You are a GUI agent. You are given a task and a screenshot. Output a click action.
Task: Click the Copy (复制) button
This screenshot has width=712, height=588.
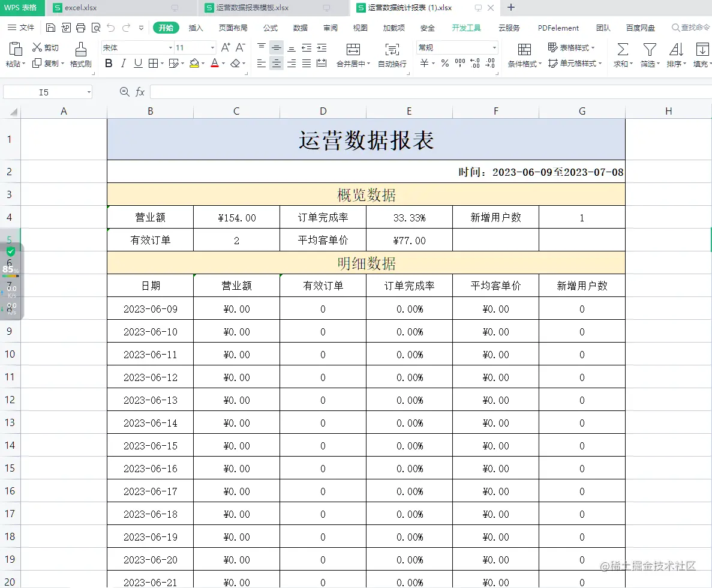49,63
